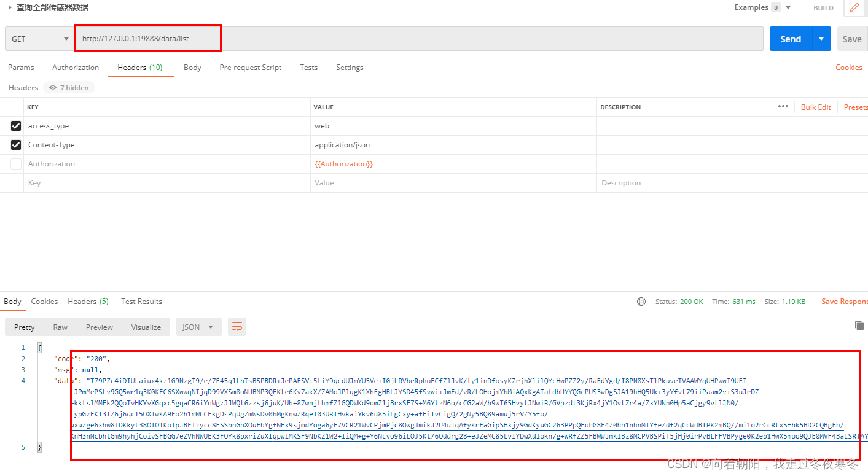Open the Tests tab
The height and width of the screenshot is (476, 868).
point(309,68)
